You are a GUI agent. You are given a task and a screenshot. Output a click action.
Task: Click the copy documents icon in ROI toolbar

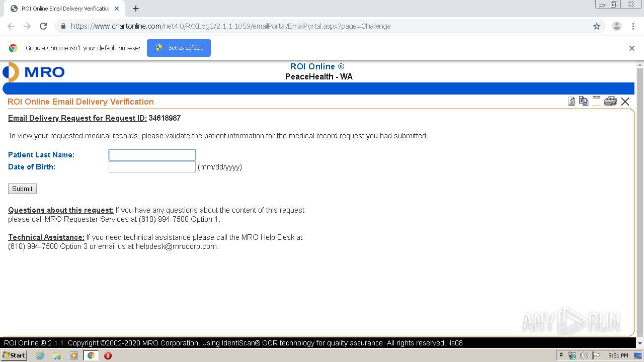584,101
